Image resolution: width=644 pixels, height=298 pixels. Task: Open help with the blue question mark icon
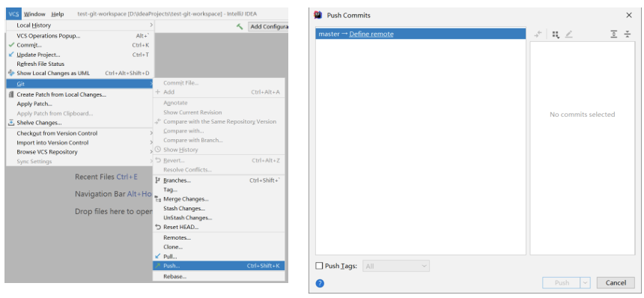(x=320, y=283)
